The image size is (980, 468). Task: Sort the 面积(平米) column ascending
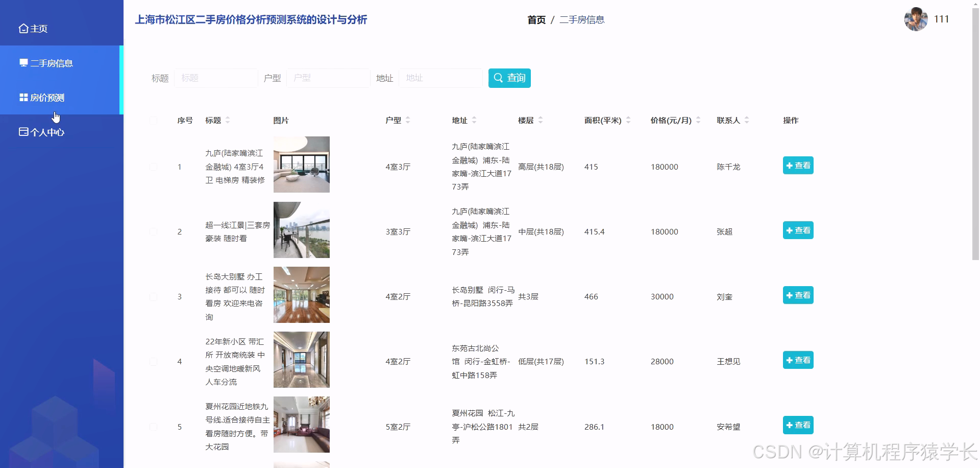coord(628,118)
